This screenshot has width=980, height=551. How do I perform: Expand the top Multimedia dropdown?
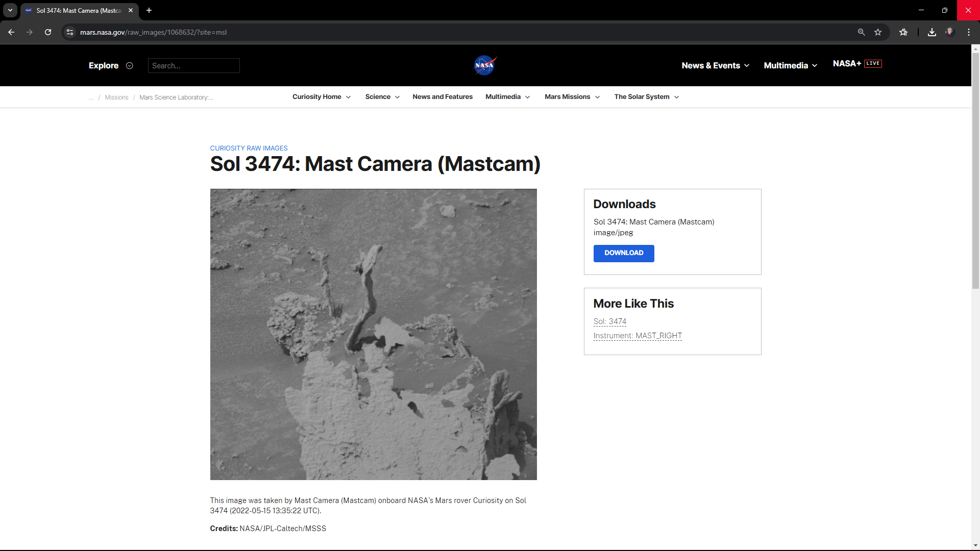791,65
